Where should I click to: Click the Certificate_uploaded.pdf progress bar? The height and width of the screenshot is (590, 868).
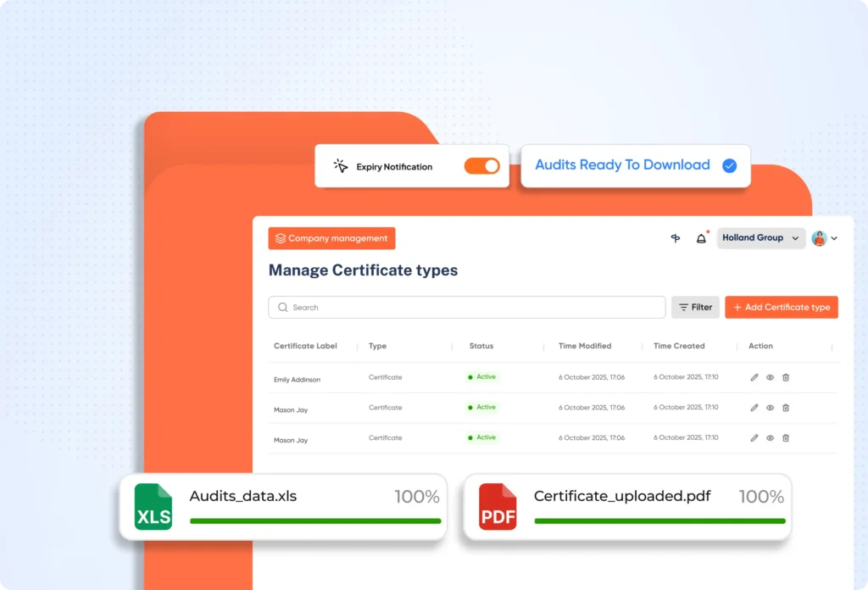click(x=659, y=520)
